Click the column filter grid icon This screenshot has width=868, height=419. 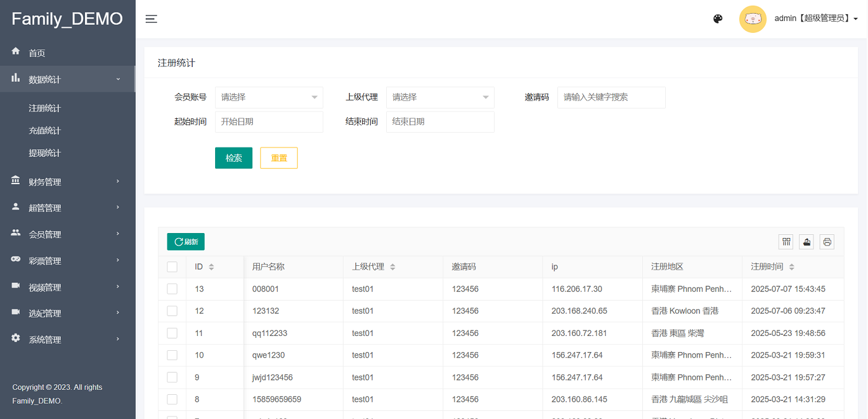pos(786,242)
